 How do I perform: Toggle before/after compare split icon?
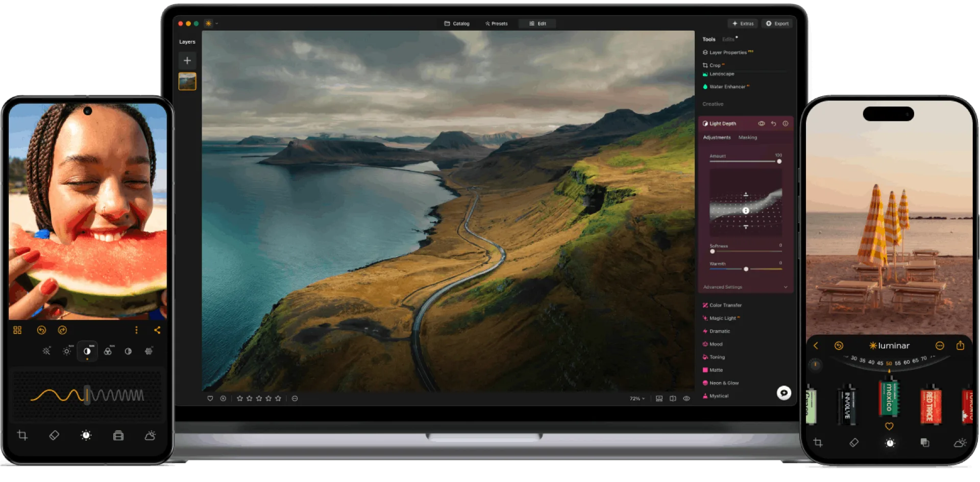pos(673,399)
